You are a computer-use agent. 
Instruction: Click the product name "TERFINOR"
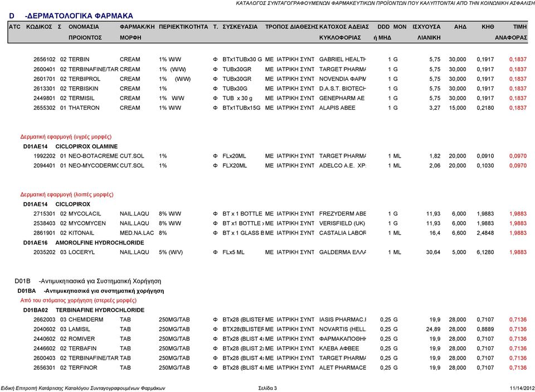click(83, 368)
